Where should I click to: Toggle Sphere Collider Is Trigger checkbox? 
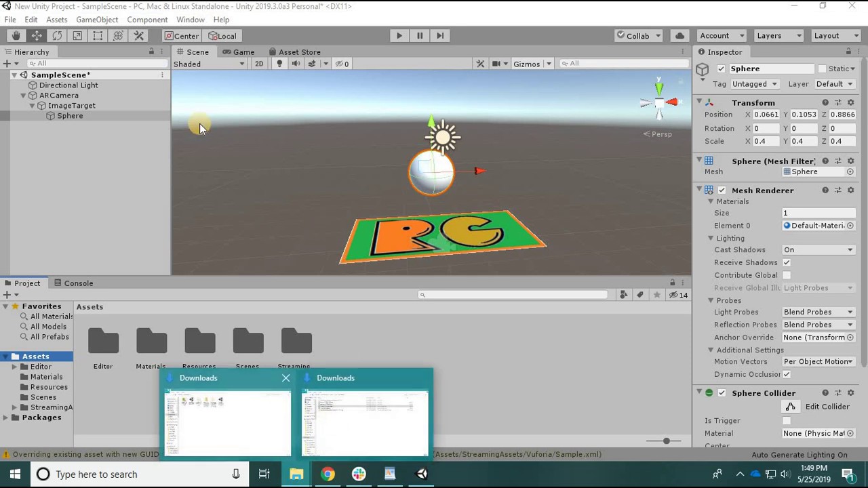pos(787,421)
